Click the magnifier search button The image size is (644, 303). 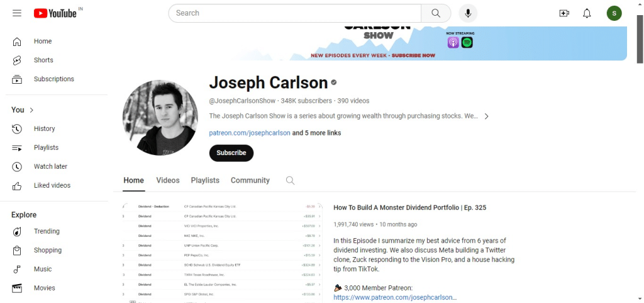coord(436,13)
